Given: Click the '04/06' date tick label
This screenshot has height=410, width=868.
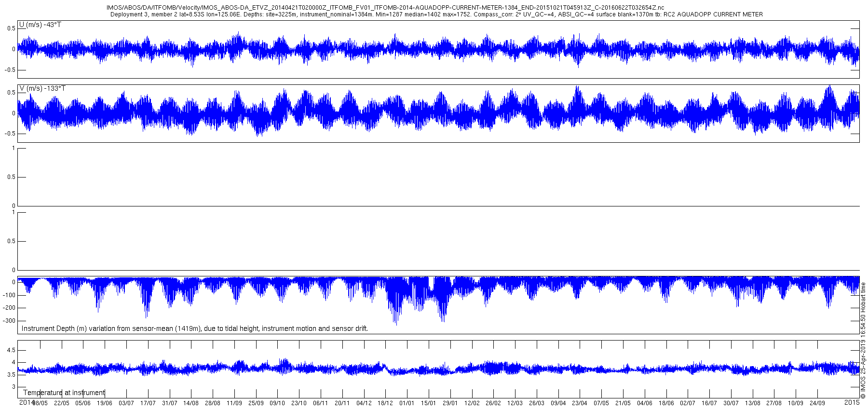Looking at the screenshot, I should (645, 403).
